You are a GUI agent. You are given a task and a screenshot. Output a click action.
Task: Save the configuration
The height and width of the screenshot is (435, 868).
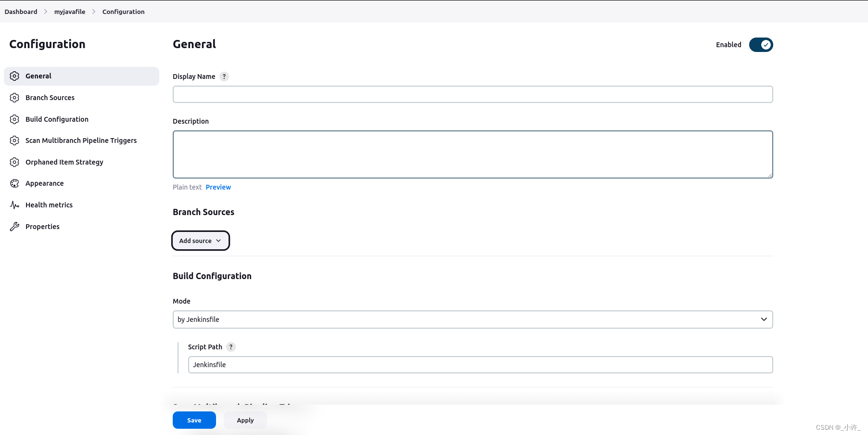pyautogui.click(x=194, y=420)
